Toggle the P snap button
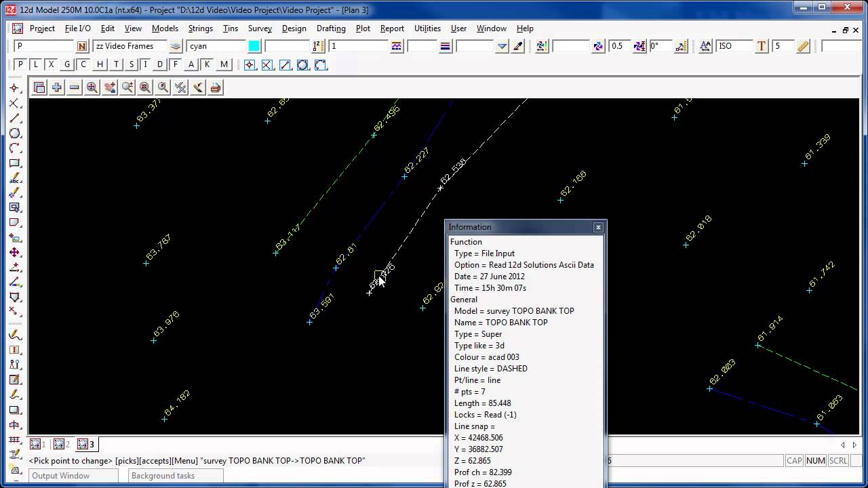This screenshot has height=488, width=868. (x=20, y=64)
